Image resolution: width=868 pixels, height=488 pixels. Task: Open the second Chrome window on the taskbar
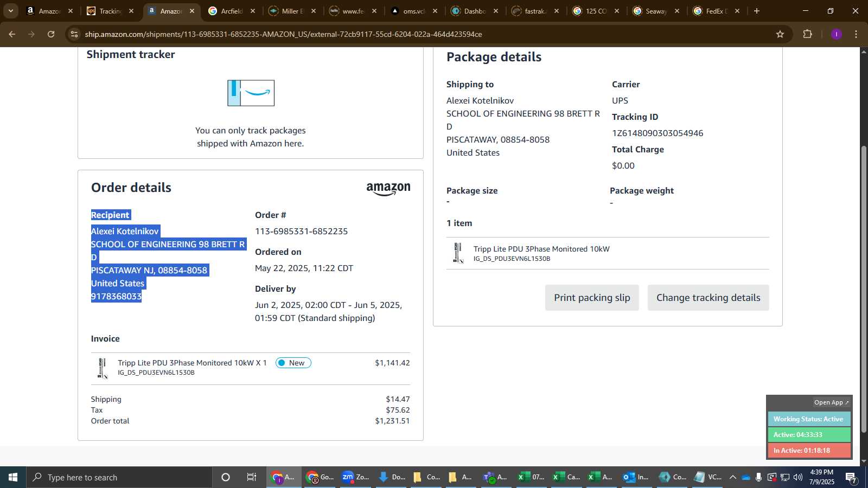coord(320,477)
